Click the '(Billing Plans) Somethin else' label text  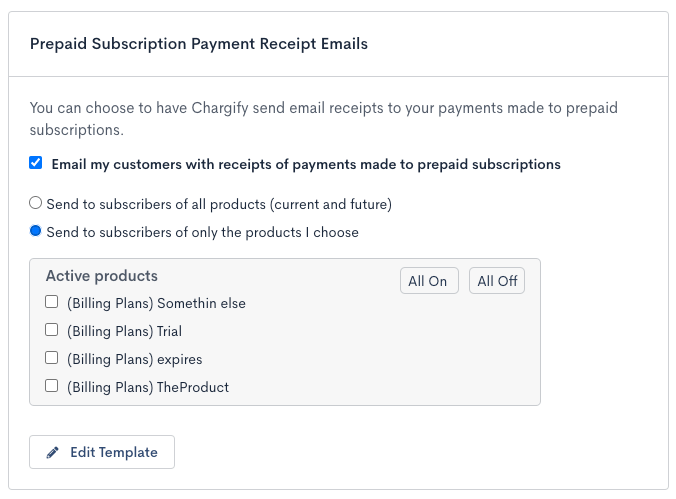pyautogui.click(x=156, y=303)
